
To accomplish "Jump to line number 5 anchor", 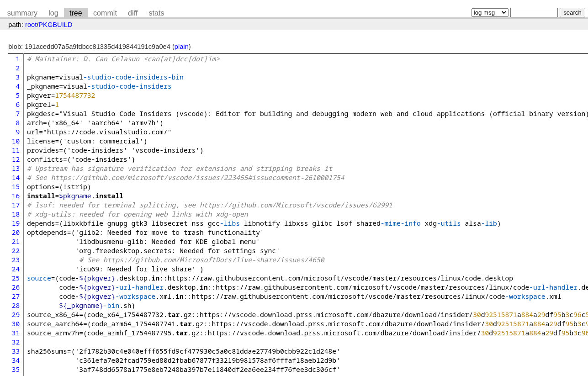I will tap(18, 95).
